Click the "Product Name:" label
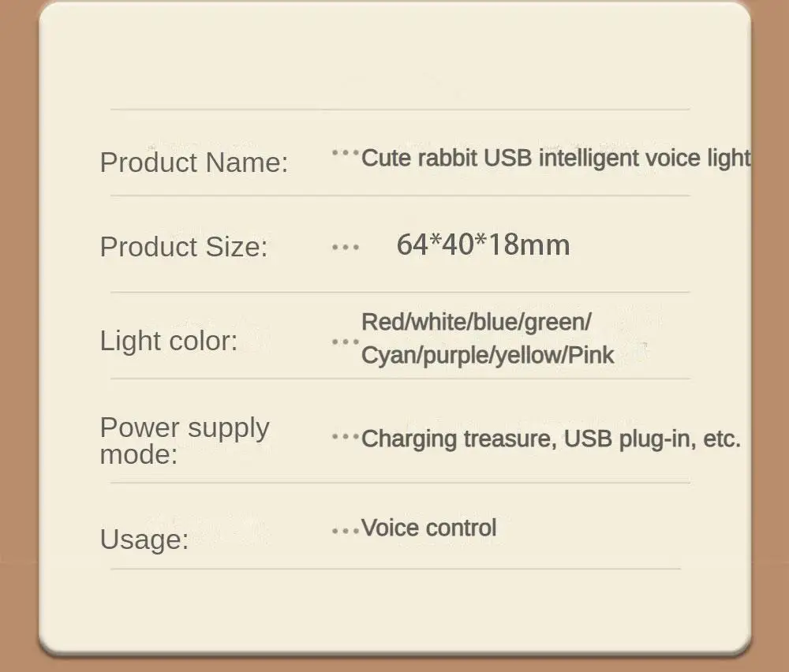 point(194,162)
